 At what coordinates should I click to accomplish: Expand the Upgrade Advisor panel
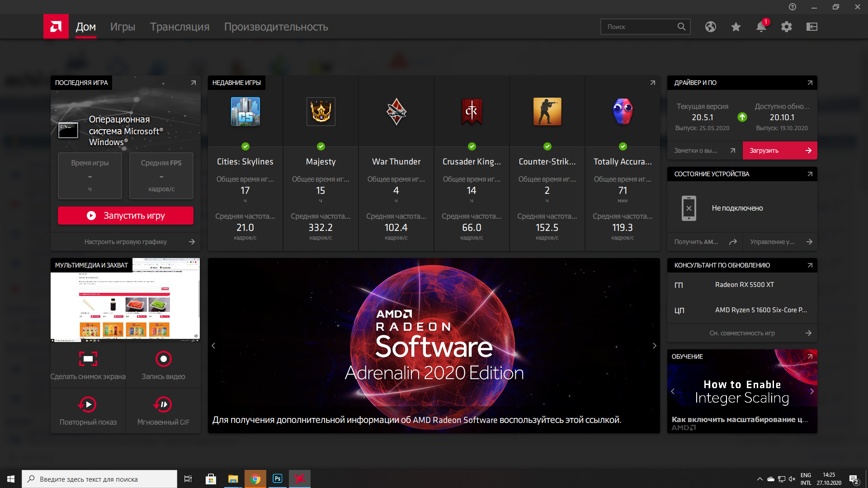click(810, 265)
